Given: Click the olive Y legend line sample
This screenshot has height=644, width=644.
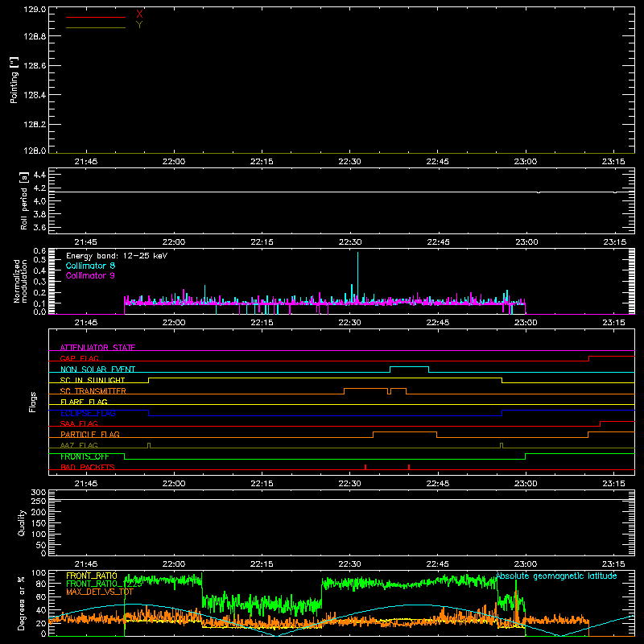Looking at the screenshot, I should [x=96, y=27].
